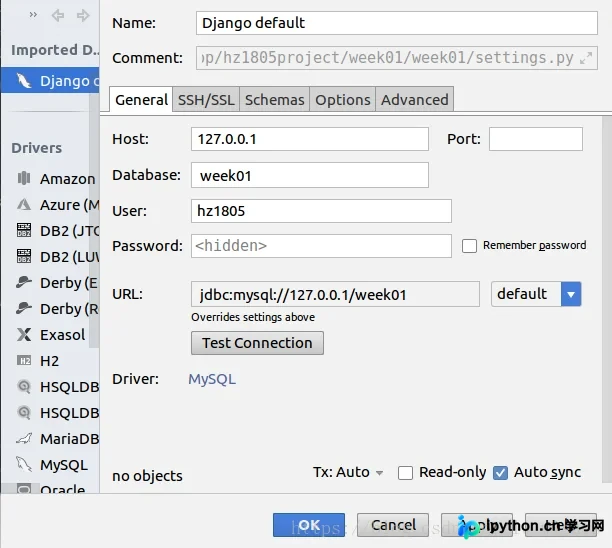Select the Django default data source
Viewport: 612px width, 548px height.
click(x=50, y=80)
